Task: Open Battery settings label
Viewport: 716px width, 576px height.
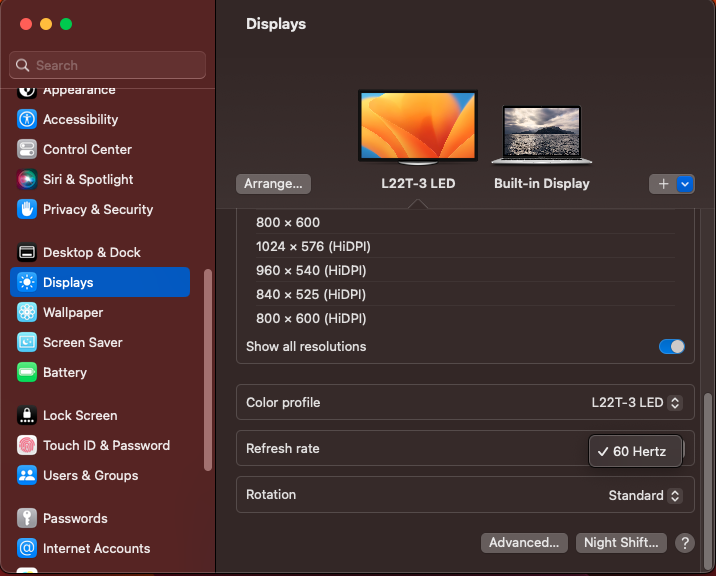Action: (65, 372)
